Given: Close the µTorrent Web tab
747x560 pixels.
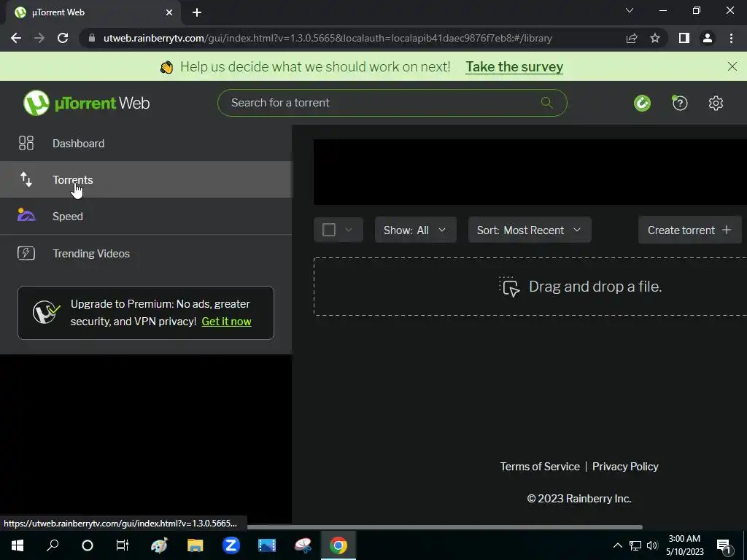Looking at the screenshot, I should click(169, 12).
